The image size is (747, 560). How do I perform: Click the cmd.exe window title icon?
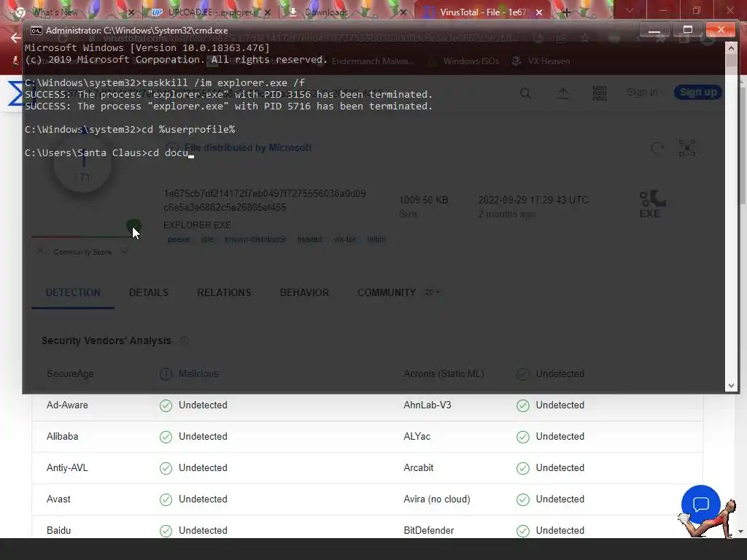pyautogui.click(x=36, y=31)
